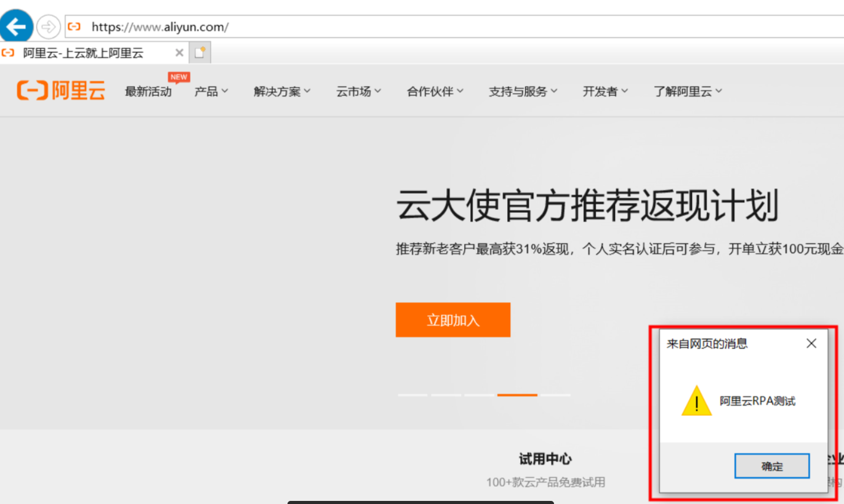Click the https://www.aliyun.com/ address field
This screenshot has height=504, width=844.
(454, 26)
